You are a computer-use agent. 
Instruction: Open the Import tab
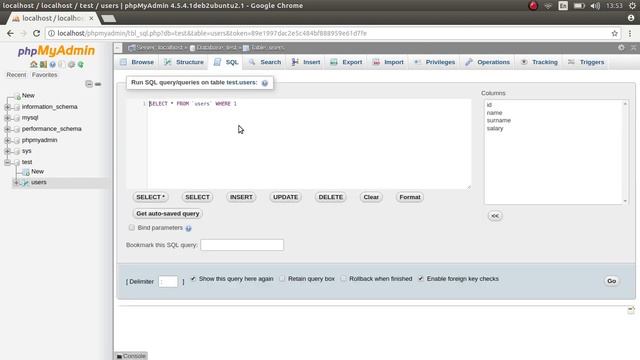pyautogui.click(x=388, y=62)
